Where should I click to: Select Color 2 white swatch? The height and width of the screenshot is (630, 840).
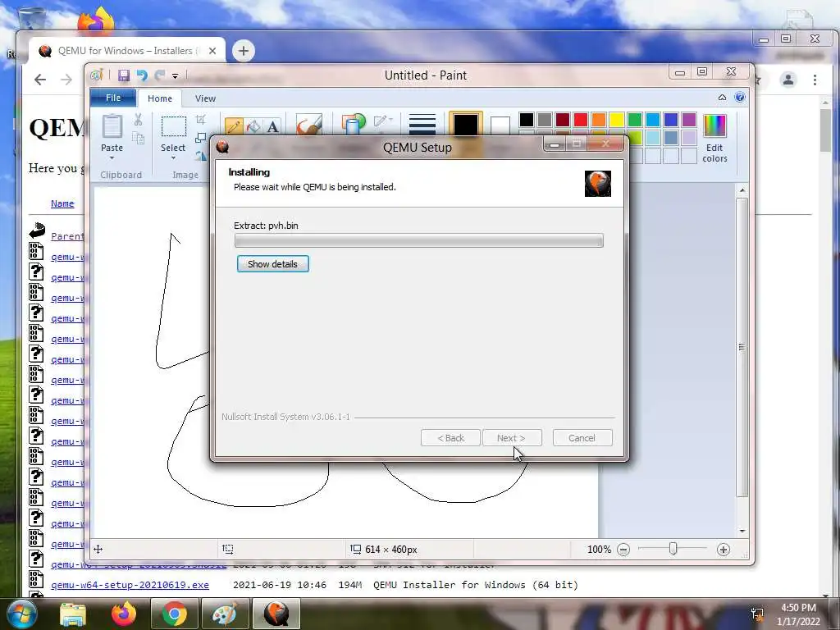click(x=500, y=126)
